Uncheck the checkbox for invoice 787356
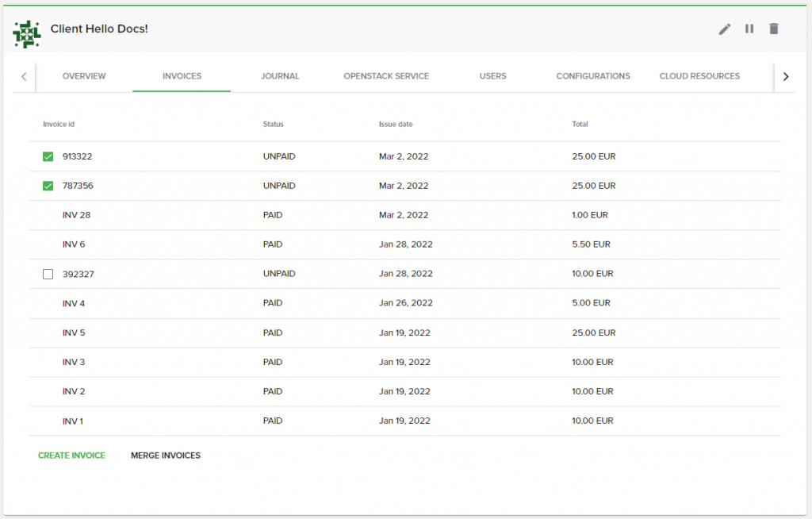 [48, 186]
